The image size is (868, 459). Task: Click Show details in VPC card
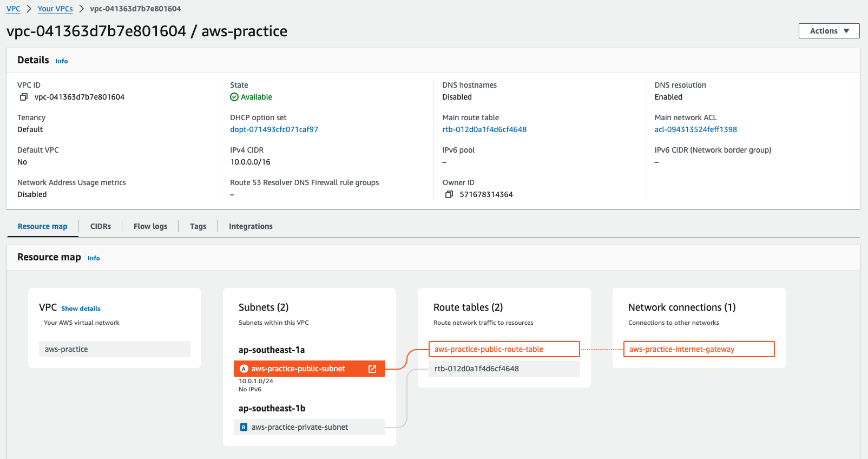pos(81,309)
